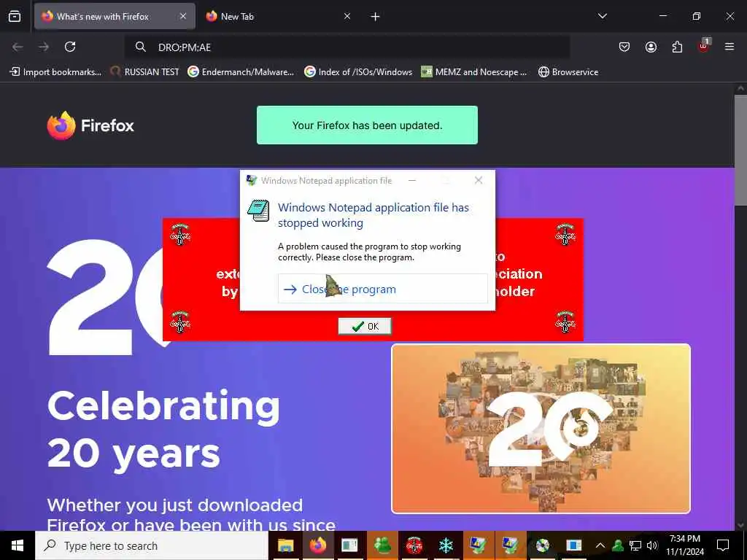
Task: Click top-left emblem on red window
Action: point(179,235)
